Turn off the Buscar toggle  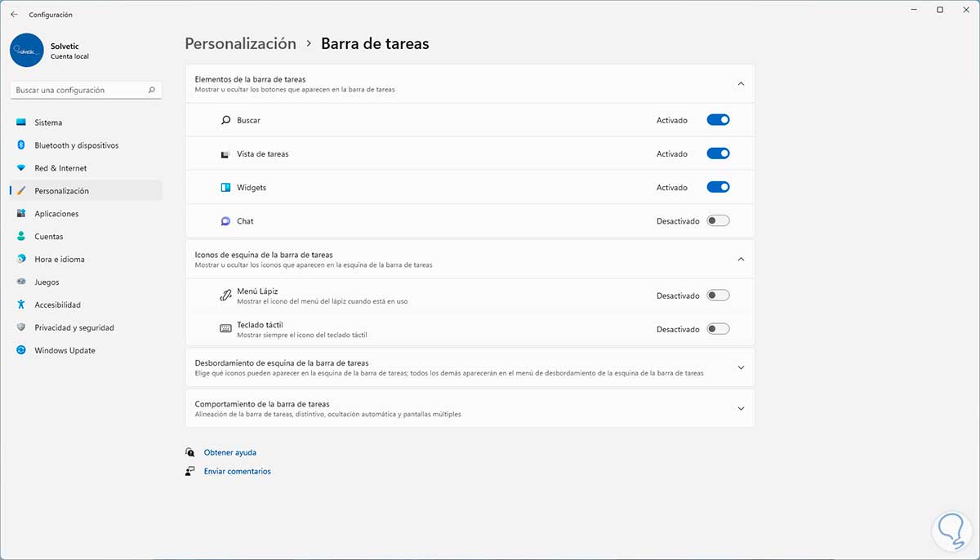718,120
